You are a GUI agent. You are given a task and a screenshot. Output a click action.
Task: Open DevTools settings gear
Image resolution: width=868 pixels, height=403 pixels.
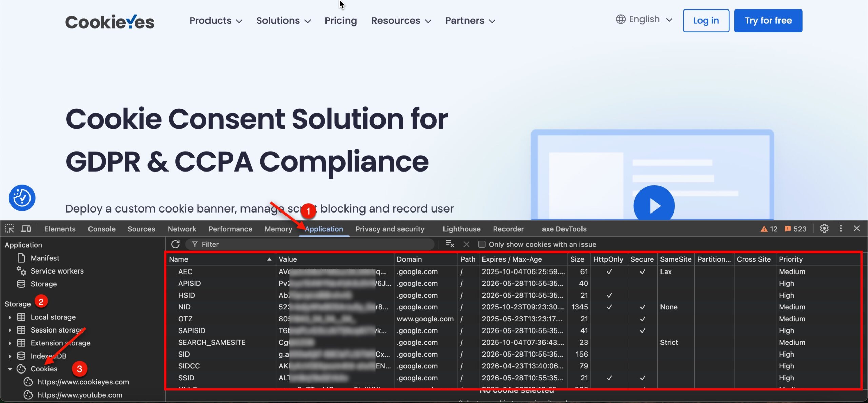(x=824, y=229)
